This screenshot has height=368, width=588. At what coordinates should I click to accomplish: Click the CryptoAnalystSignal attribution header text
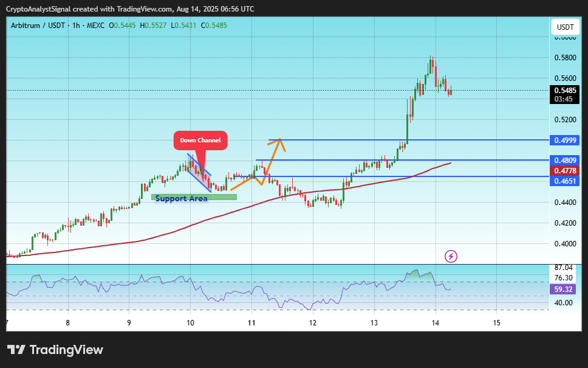(x=130, y=9)
